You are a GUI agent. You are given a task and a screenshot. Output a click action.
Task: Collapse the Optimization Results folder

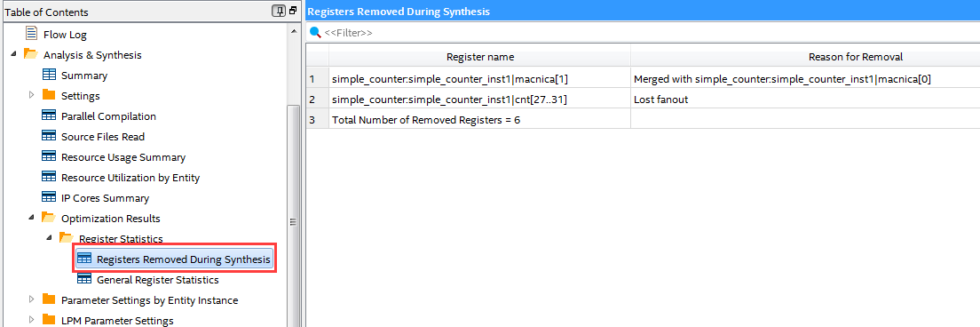tap(31, 219)
